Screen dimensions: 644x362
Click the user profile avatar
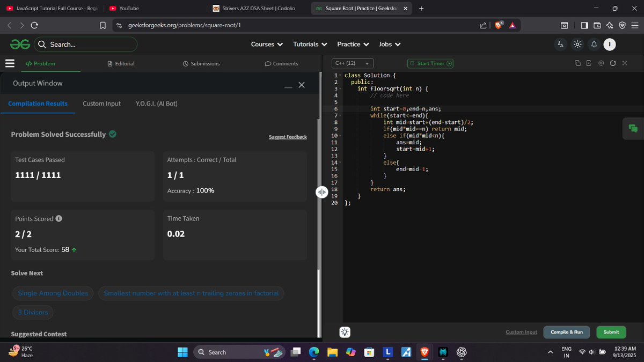coord(610,45)
